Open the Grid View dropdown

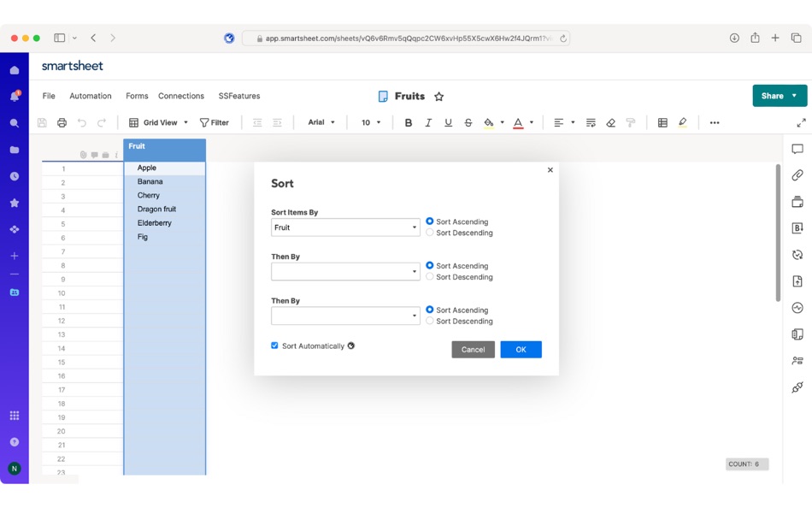[x=158, y=123]
